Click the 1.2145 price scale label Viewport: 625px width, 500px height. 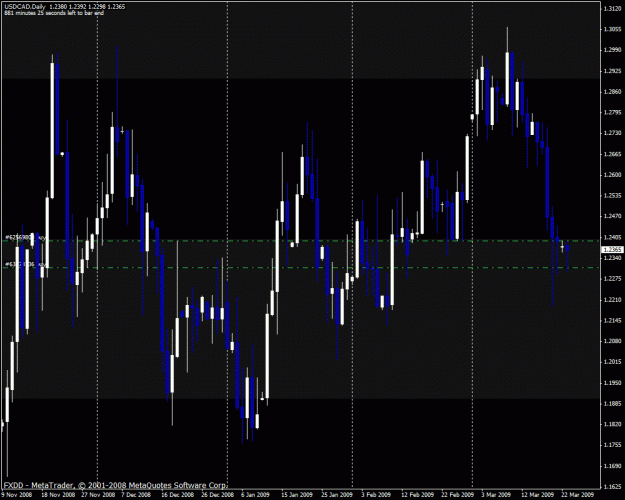(613, 320)
